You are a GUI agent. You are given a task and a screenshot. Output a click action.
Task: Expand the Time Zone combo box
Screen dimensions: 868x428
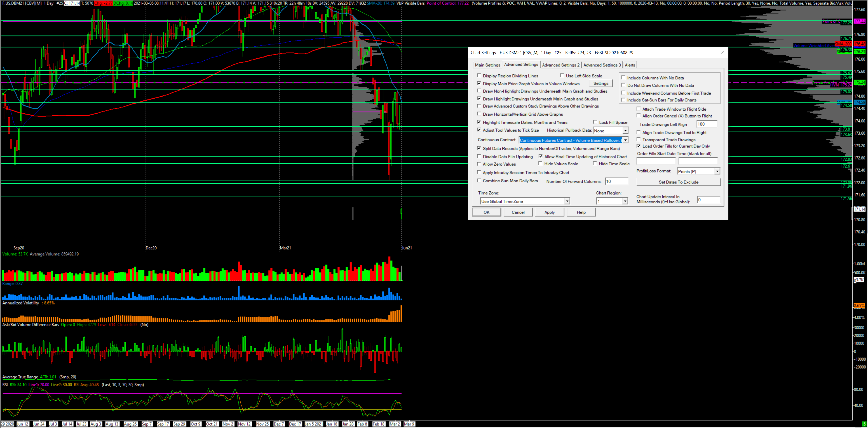click(567, 201)
